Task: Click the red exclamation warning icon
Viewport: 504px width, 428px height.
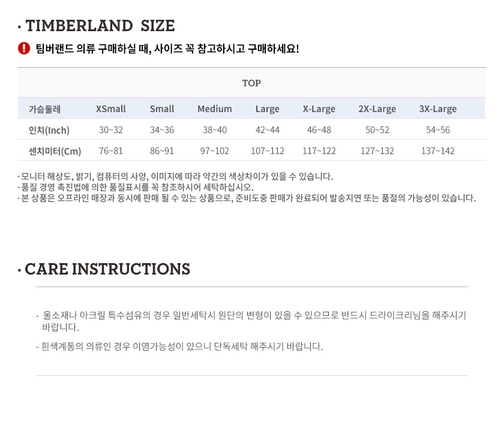Action: click(24, 49)
